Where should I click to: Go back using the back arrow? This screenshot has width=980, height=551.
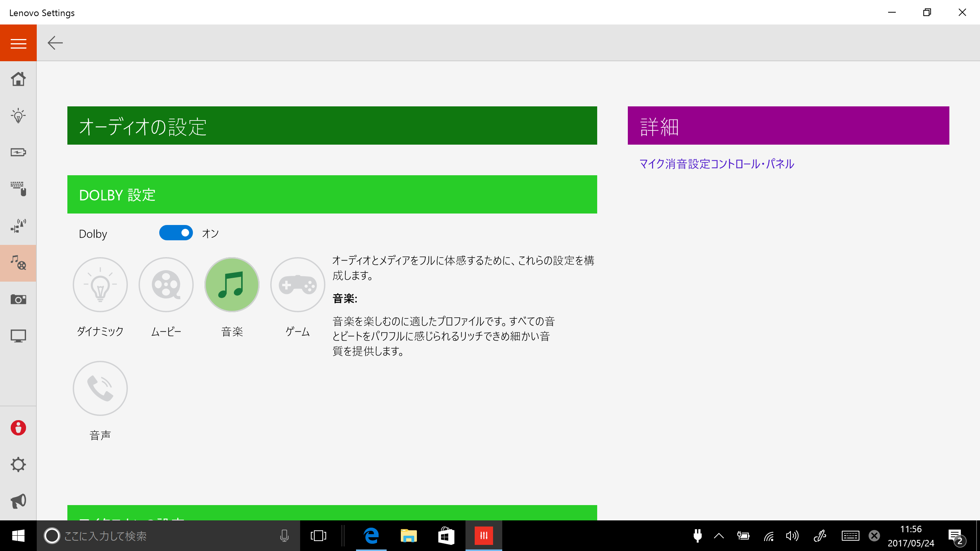coord(55,42)
